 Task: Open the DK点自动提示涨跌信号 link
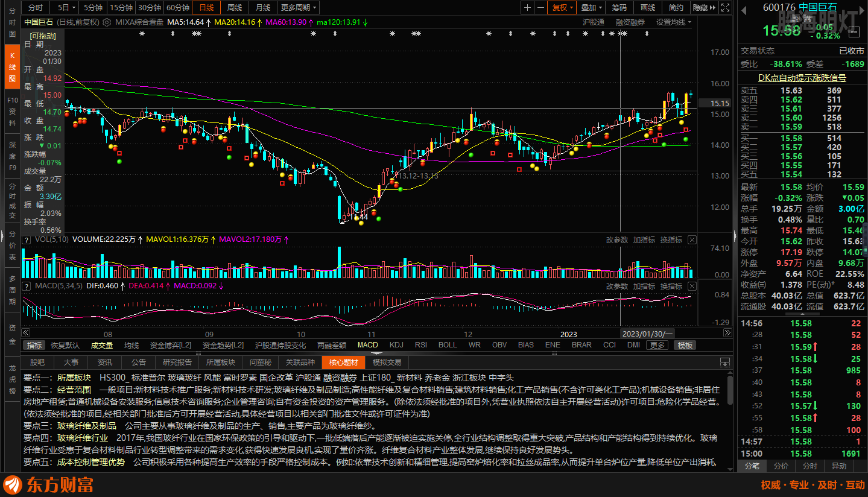[802, 78]
